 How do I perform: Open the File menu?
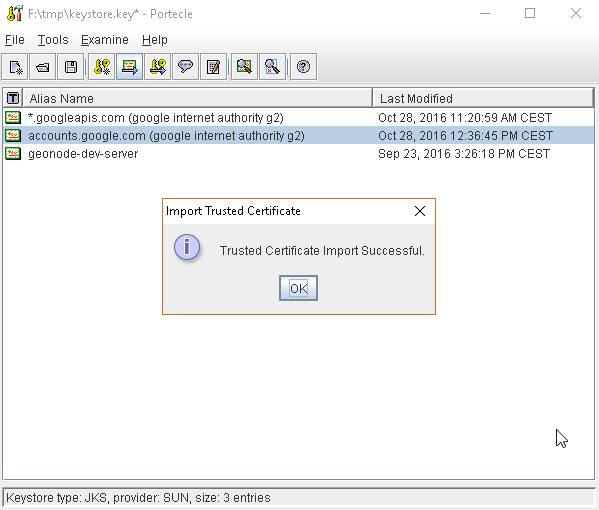15,40
